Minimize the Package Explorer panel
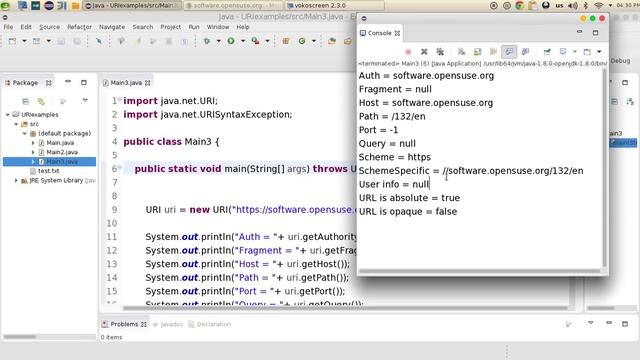The height and width of the screenshot is (360, 640). [x=68, y=82]
